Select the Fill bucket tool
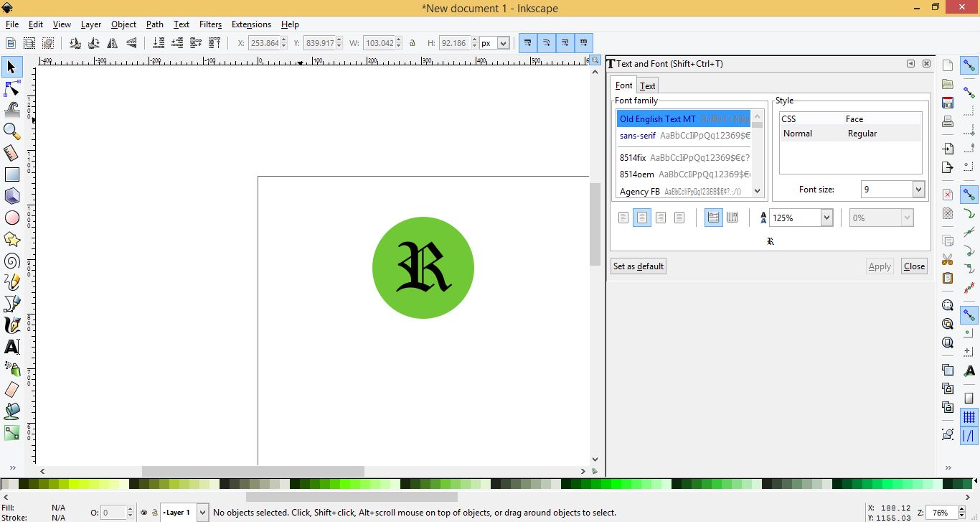980x522 pixels. tap(11, 411)
